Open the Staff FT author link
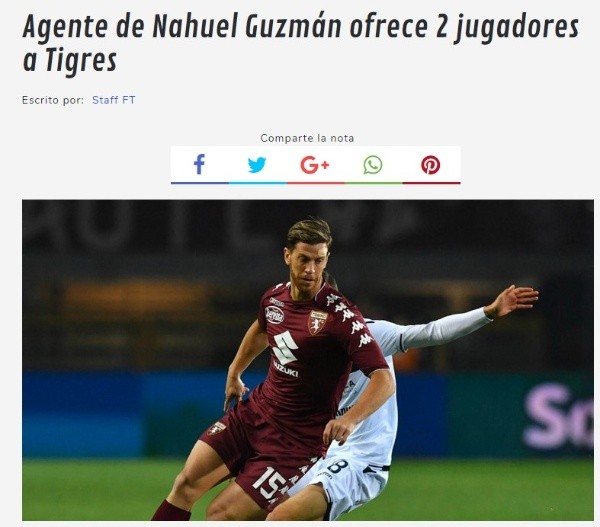 [x=114, y=100]
